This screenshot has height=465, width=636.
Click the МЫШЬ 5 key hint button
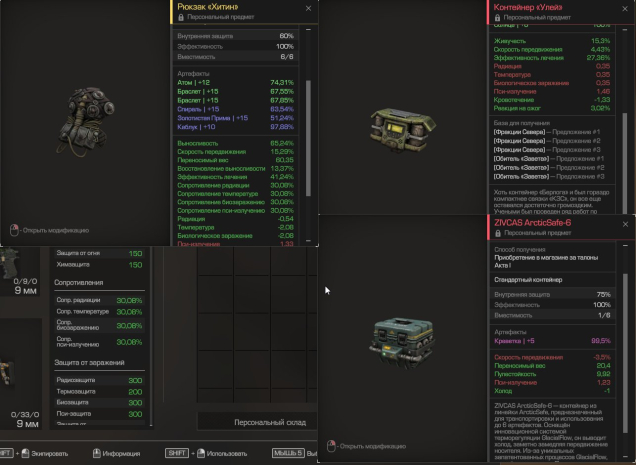pyautogui.click(x=288, y=453)
